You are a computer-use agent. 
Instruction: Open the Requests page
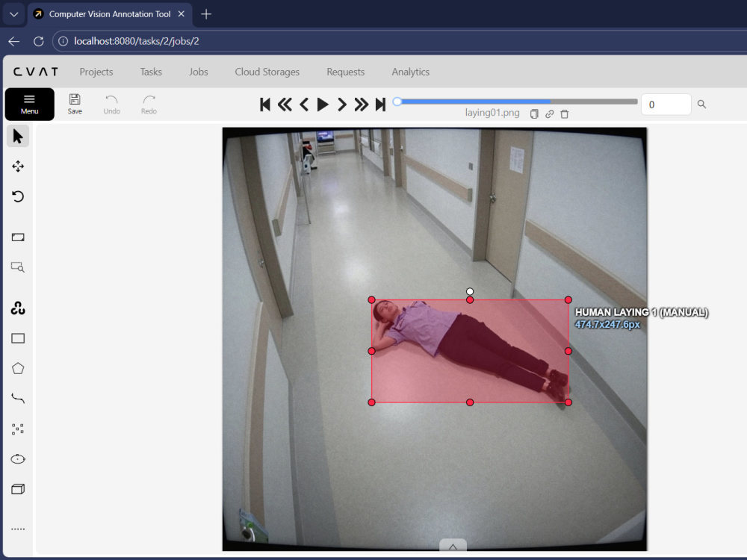click(x=345, y=72)
